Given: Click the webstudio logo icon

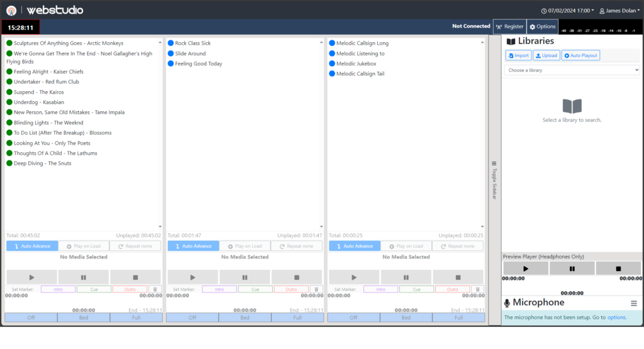Looking at the screenshot, I should click(x=11, y=10).
